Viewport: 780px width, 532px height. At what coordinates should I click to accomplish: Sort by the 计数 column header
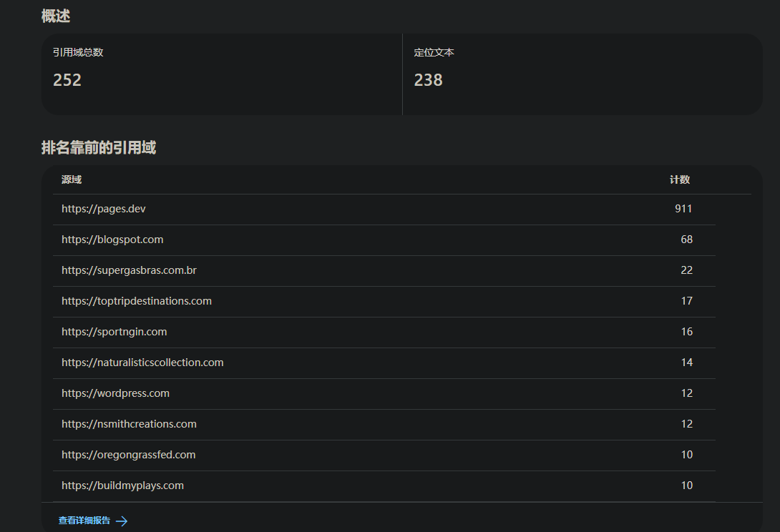(679, 180)
